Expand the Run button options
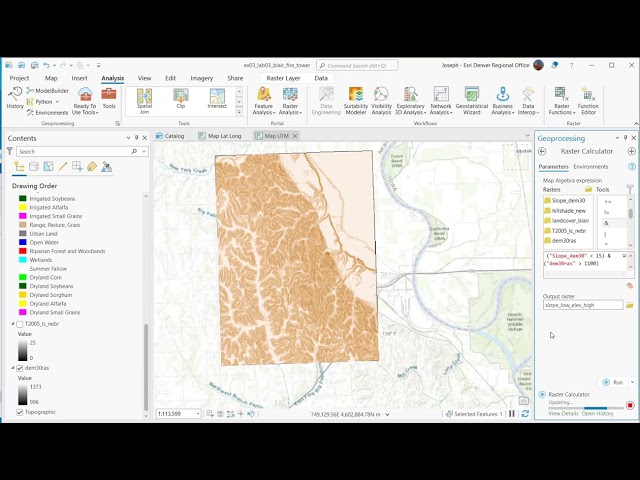This screenshot has width=640, height=480. pyautogui.click(x=632, y=382)
